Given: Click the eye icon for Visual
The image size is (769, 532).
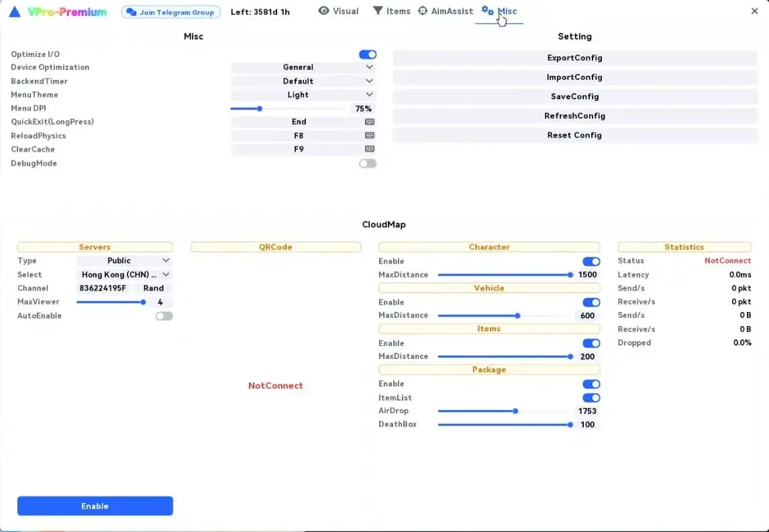Looking at the screenshot, I should [x=323, y=10].
